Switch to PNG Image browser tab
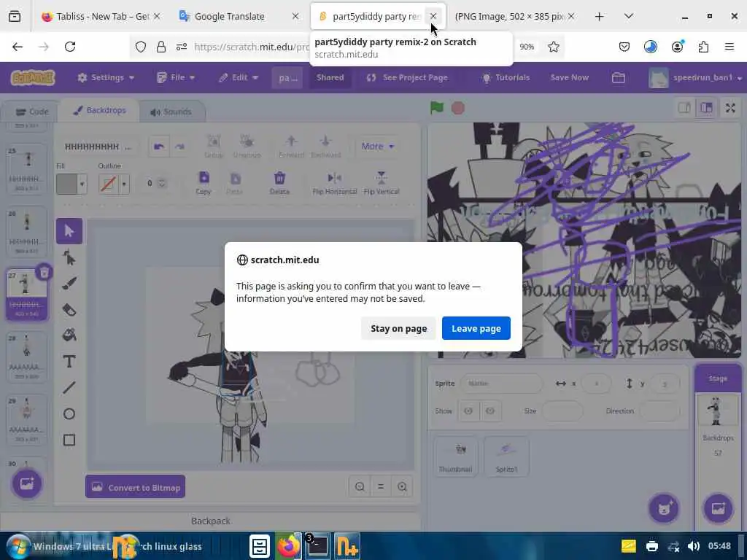The height and width of the screenshot is (560, 747). pyautogui.click(x=508, y=16)
